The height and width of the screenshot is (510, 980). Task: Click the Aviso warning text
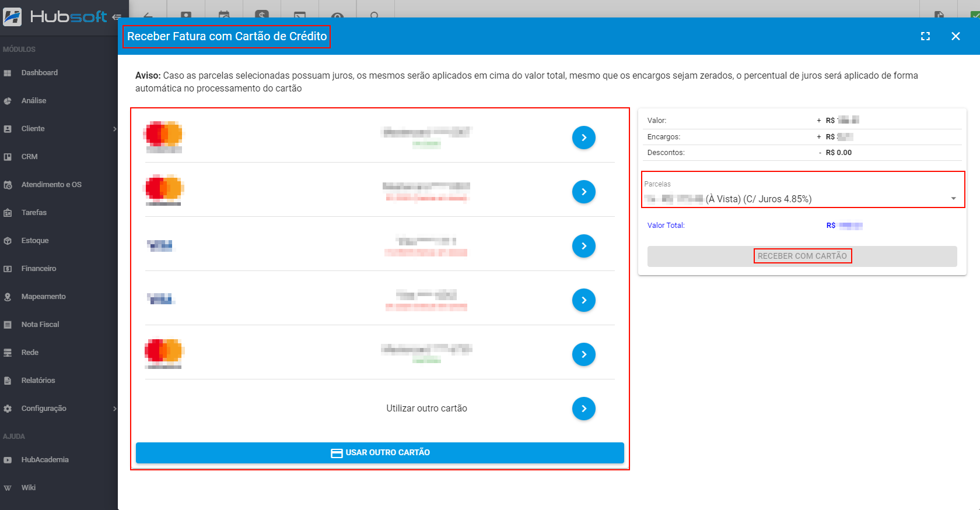point(527,82)
